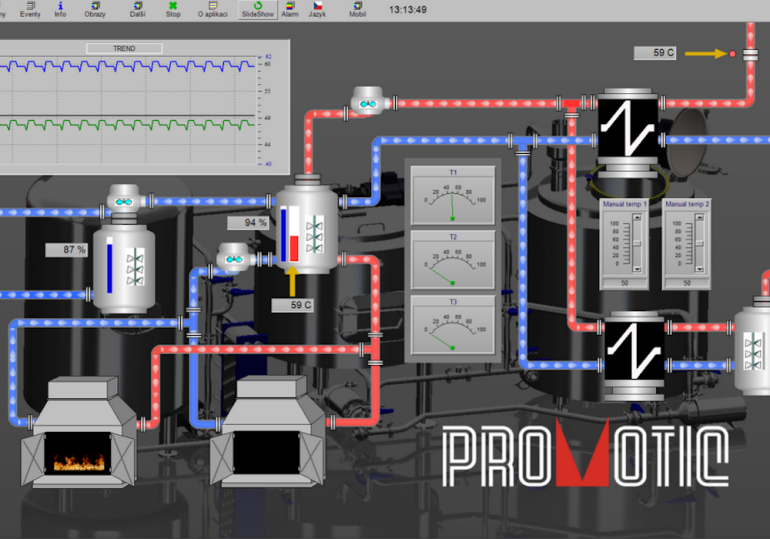Click the Info toolbar icon
Screen dimensions: 770x539
click(60, 10)
